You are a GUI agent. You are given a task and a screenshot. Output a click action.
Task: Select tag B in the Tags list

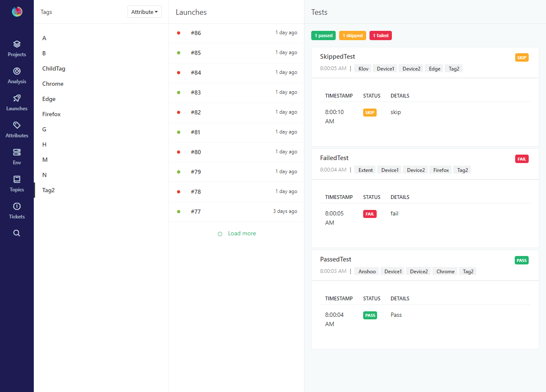tap(101, 53)
